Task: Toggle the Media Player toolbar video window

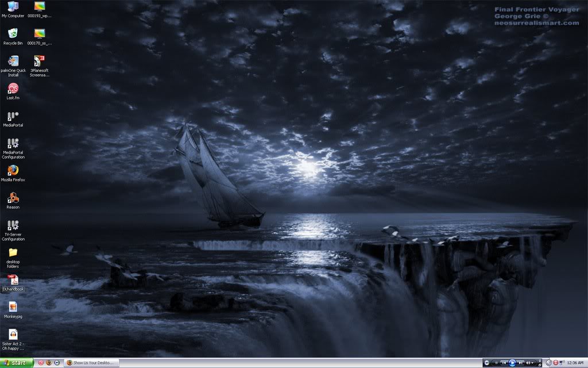Action: (x=540, y=361)
